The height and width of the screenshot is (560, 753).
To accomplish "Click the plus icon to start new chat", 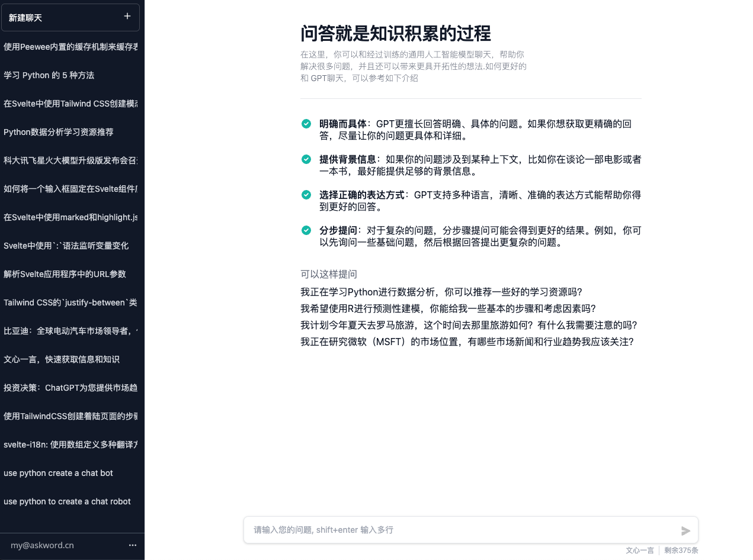I will (127, 17).
